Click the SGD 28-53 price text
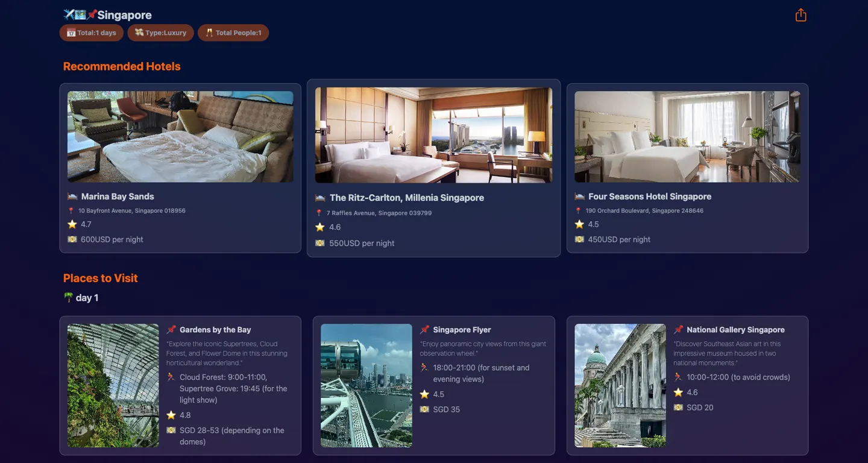Image resolution: width=868 pixels, height=463 pixels. [232, 436]
